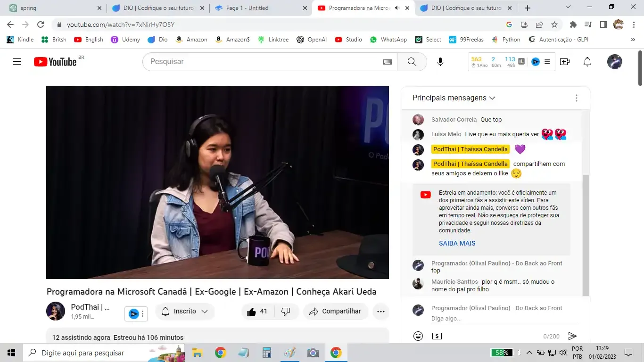Image resolution: width=644 pixels, height=362 pixels.
Task: Click the voice search microphone icon
Action: coord(440,62)
